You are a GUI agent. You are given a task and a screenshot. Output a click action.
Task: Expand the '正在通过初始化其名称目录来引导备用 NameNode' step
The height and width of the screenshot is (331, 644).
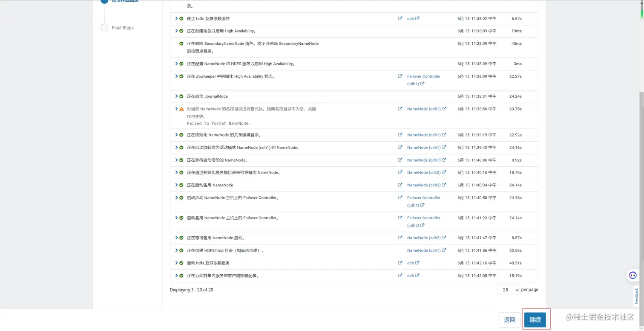(176, 172)
